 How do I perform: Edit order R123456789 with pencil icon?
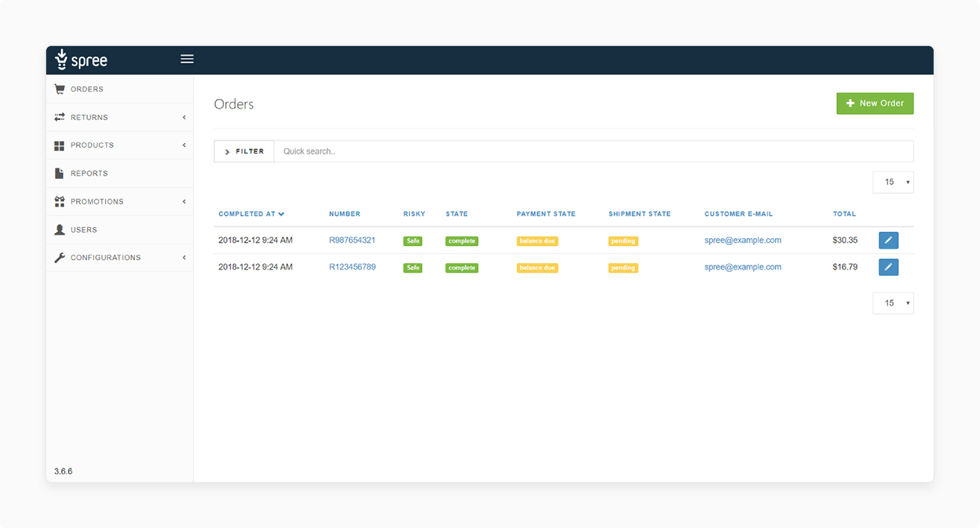888,267
